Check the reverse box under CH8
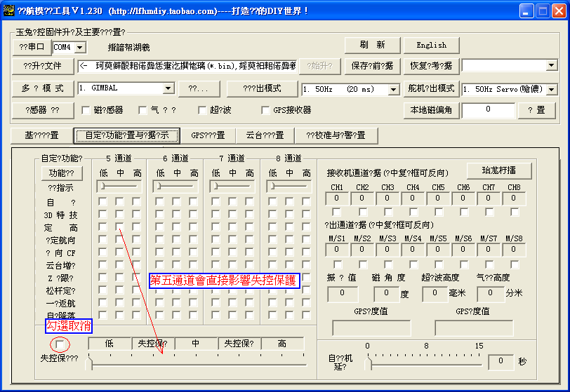Viewport: 570px width, 392px height. 515,212
